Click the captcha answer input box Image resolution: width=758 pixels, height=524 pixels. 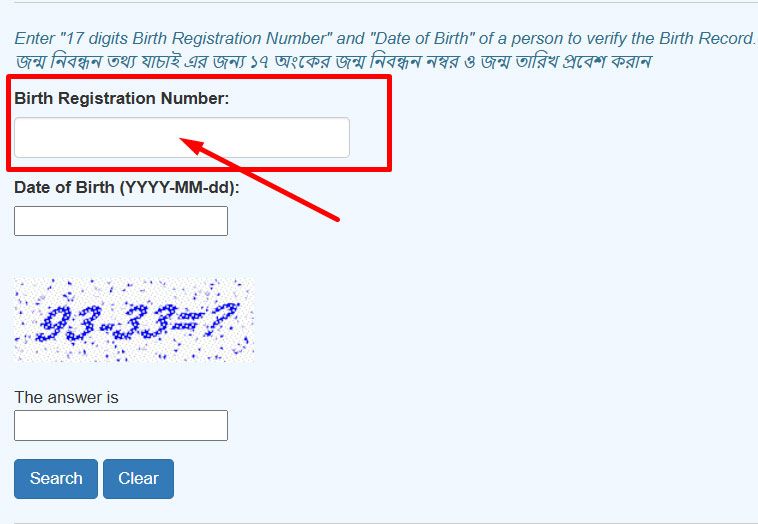click(x=120, y=425)
